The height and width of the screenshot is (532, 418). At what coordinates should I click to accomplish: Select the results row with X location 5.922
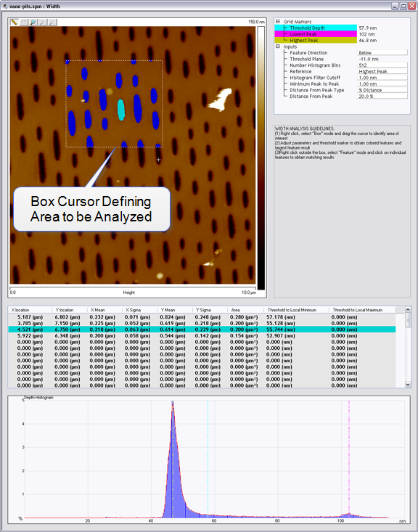(202, 335)
